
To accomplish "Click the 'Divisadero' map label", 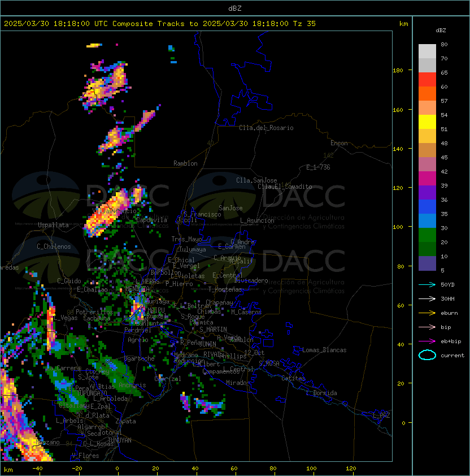I will [251, 280].
